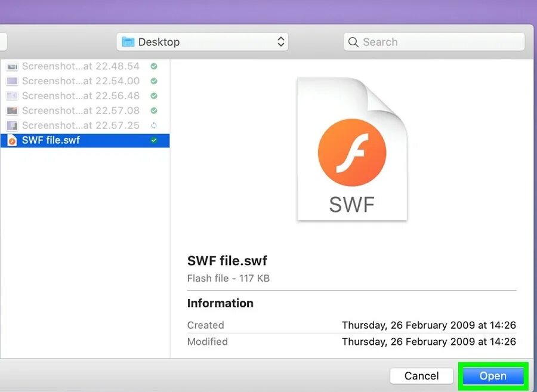Click synced checkmark for Screenshot 22.57.08
The image size is (537, 392).
click(x=154, y=110)
